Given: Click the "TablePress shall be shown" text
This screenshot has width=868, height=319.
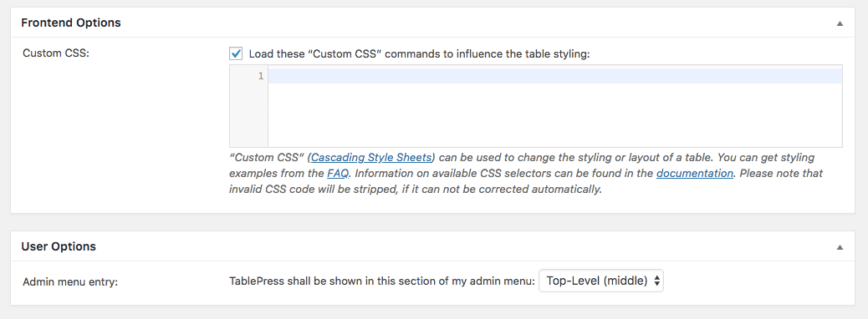Looking at the screenshot, I should (x=382, y=281).
